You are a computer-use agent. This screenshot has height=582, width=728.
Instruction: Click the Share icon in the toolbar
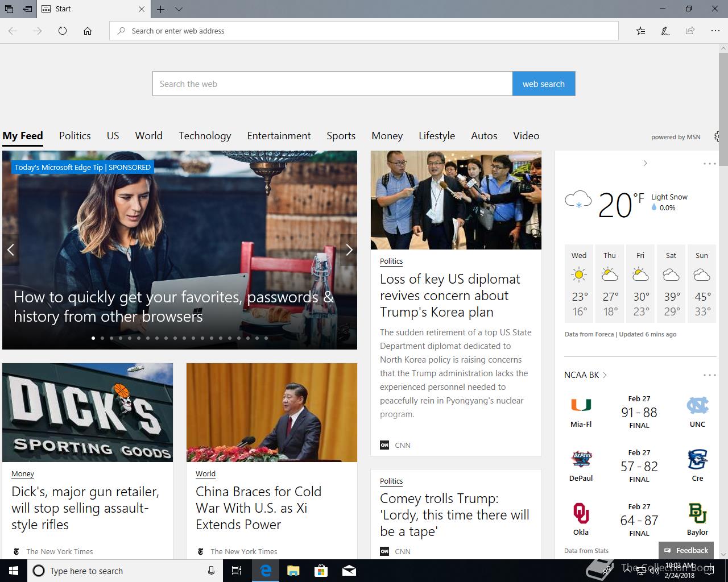[690, 31]
